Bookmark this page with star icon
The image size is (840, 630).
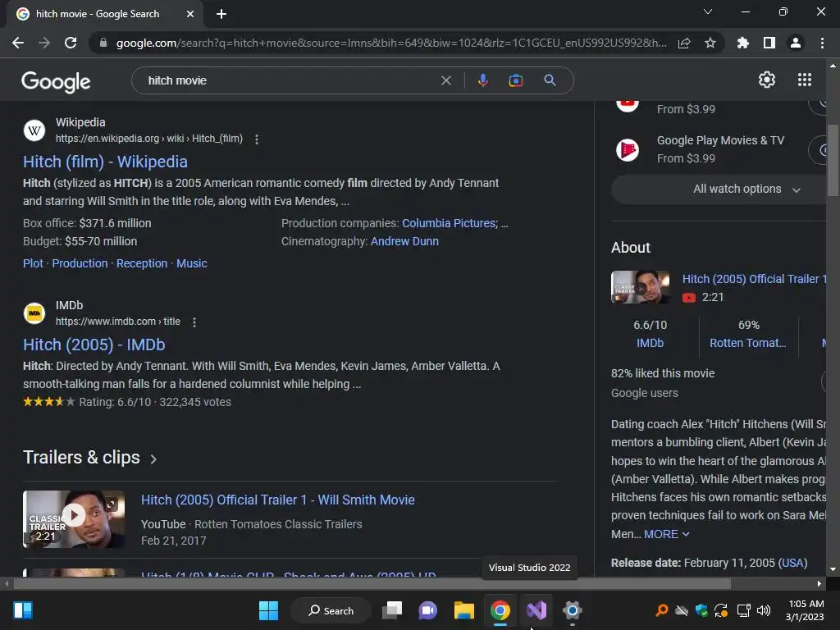pos(710,43)
